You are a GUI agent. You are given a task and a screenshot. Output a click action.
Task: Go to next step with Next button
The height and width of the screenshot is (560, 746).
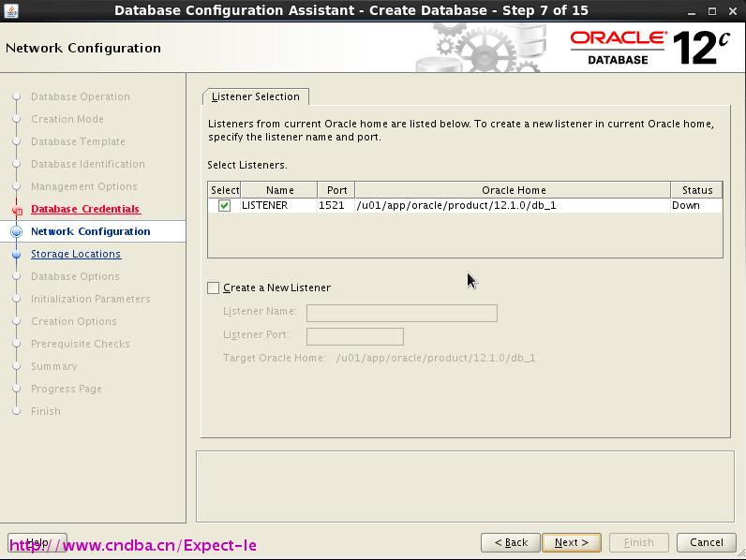pyautogui.click(x=572, y=542)
